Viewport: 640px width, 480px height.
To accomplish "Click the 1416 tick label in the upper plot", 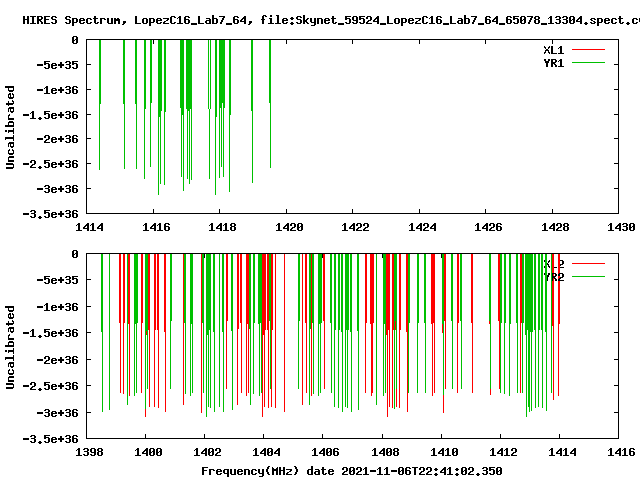I will [156, 227].
